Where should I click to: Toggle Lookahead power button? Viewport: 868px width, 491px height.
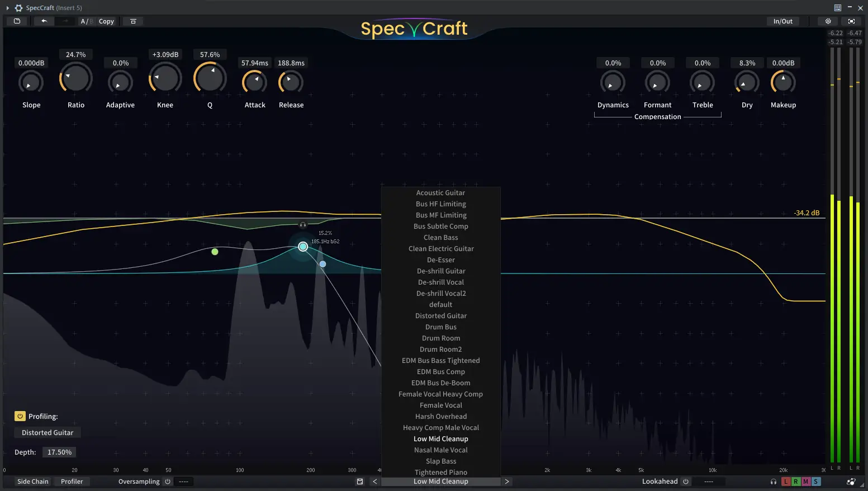tap(686, 481)
